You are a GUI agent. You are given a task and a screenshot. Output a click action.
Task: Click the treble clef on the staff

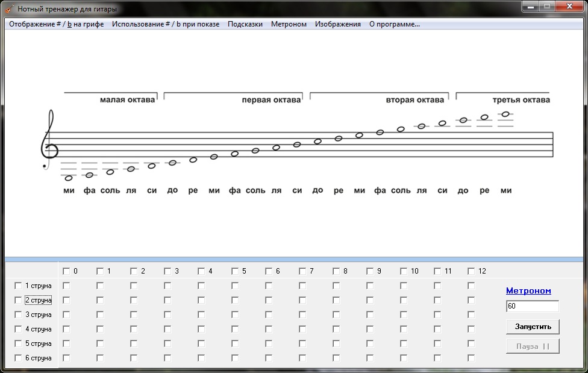tap(49, 140)
